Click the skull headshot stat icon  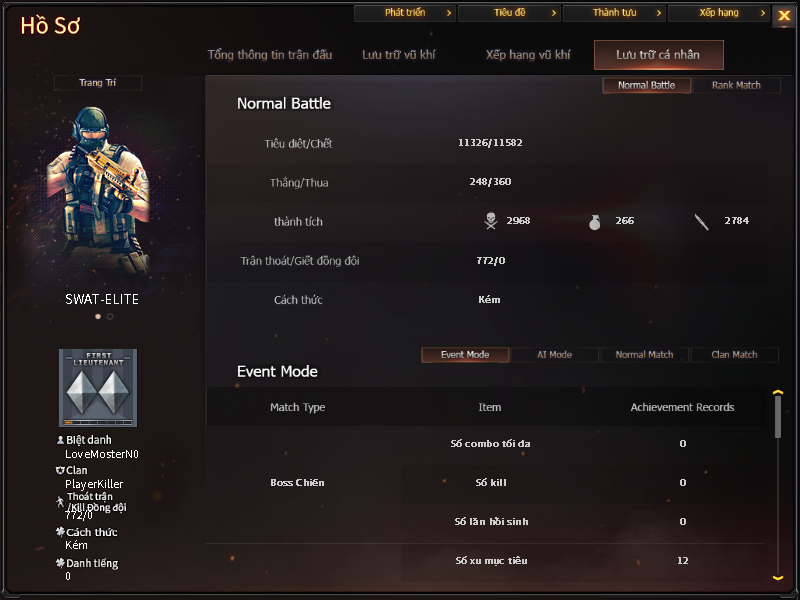pyautogui.click(x=490, y=221)
